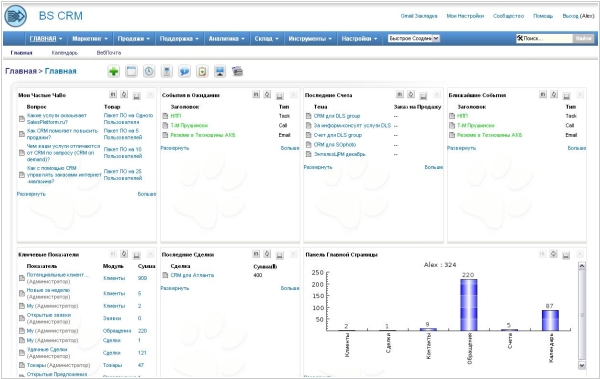Minimize the Последние Счета widget
Viewport: 600px width, 379px height.
(423, 95)
